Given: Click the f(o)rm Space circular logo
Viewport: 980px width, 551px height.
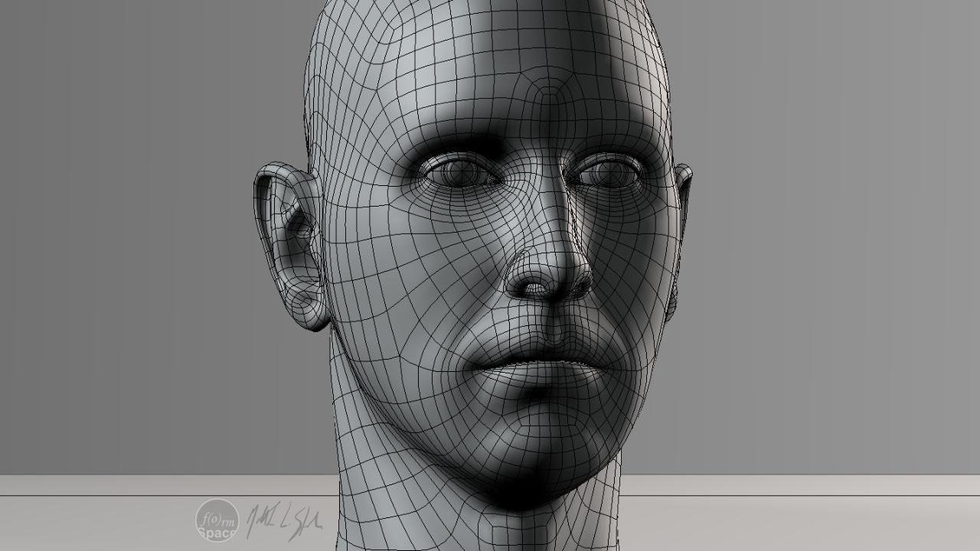Looking at the screenshot, I should (217, 520).
